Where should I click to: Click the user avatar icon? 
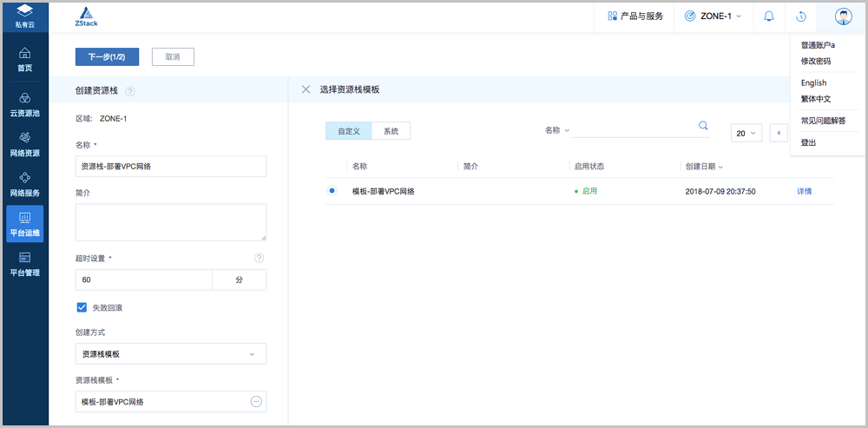click(843, 16)
